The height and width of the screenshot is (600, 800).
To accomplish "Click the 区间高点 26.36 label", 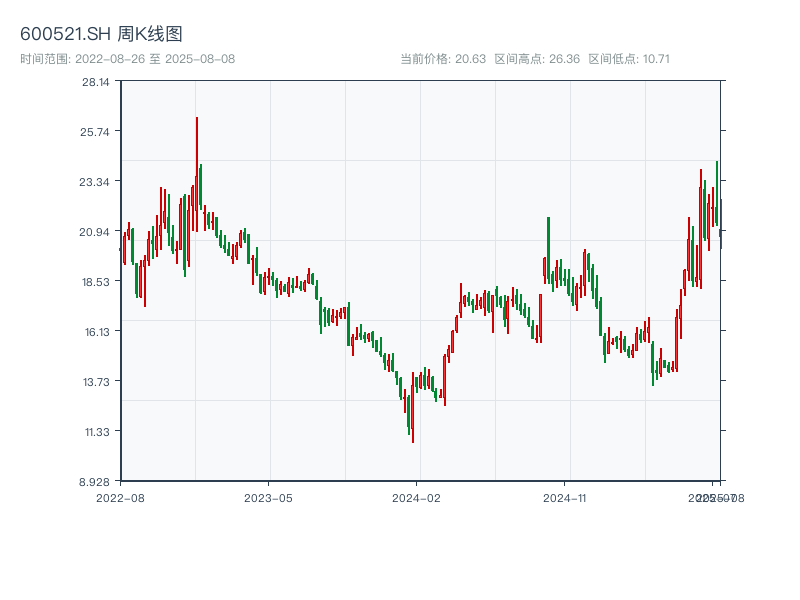I will 537,59.
